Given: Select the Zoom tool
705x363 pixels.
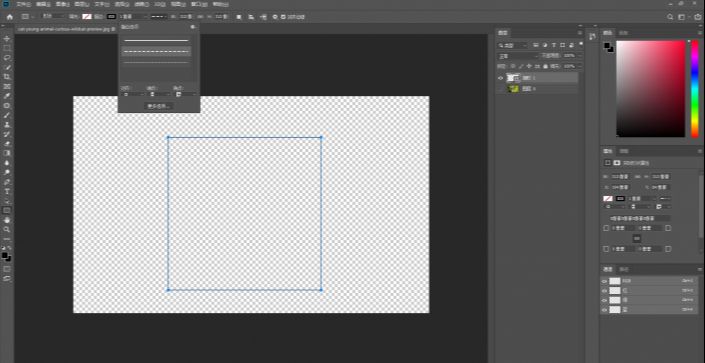Looking at the screenshot, I should pos(7,229).
